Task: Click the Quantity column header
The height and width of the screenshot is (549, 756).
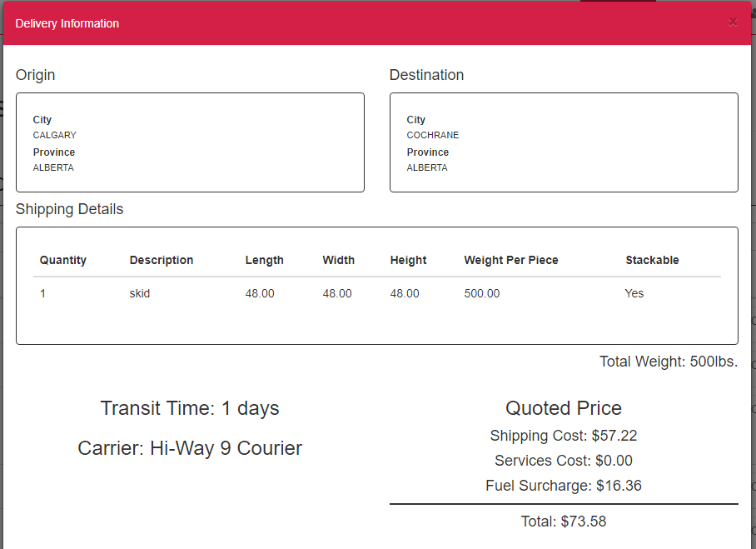Action: [63, 260]
